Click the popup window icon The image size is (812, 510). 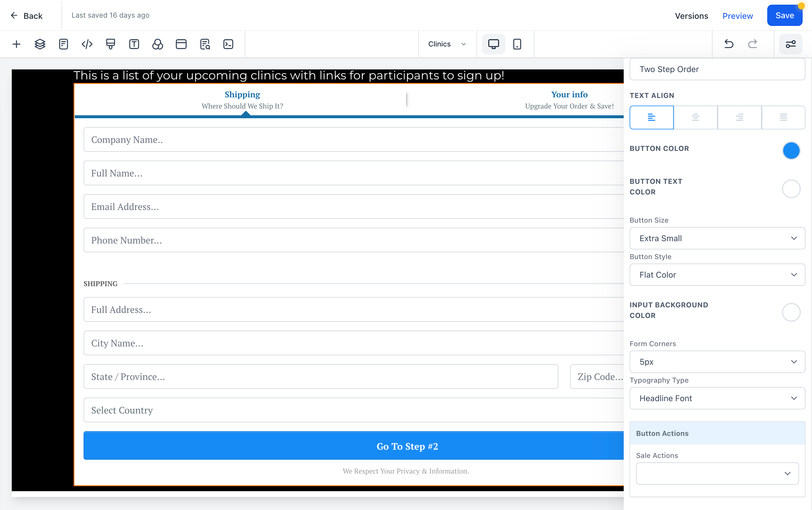[181, 44]
